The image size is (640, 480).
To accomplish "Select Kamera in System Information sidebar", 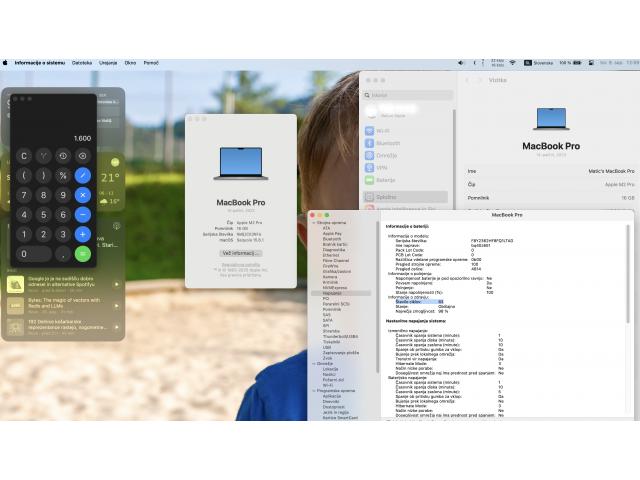I will 330,277.
